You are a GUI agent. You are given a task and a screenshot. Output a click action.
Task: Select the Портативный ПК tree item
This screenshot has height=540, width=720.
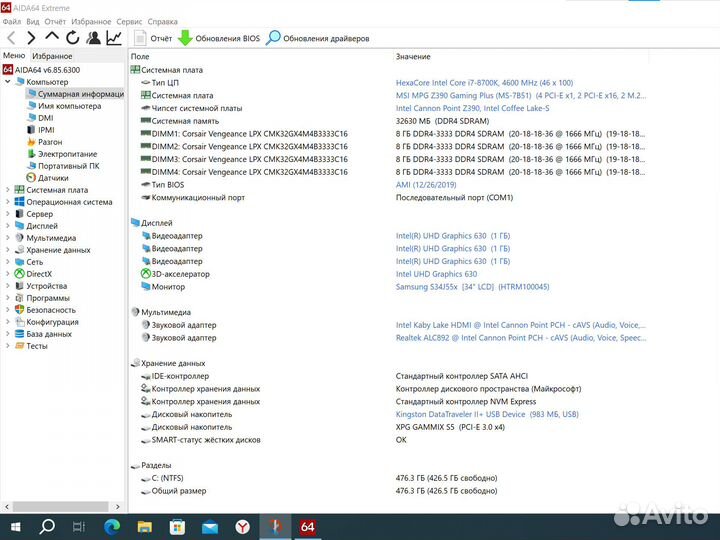coord(63,166)
